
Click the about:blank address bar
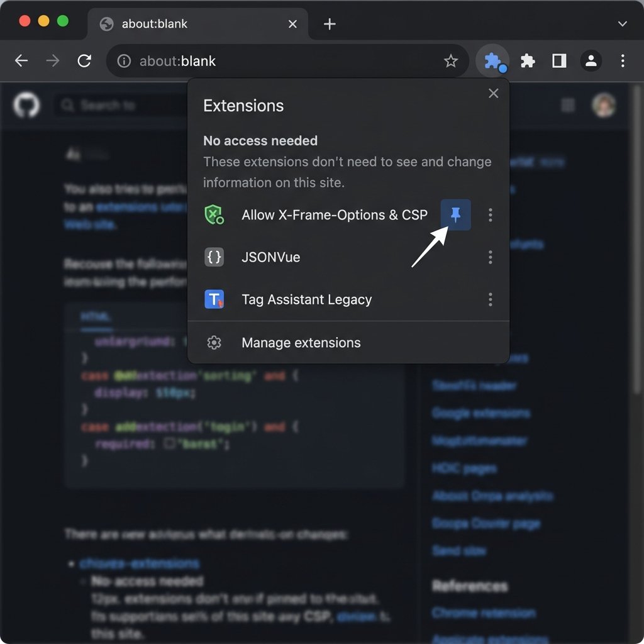coord(287,61)
